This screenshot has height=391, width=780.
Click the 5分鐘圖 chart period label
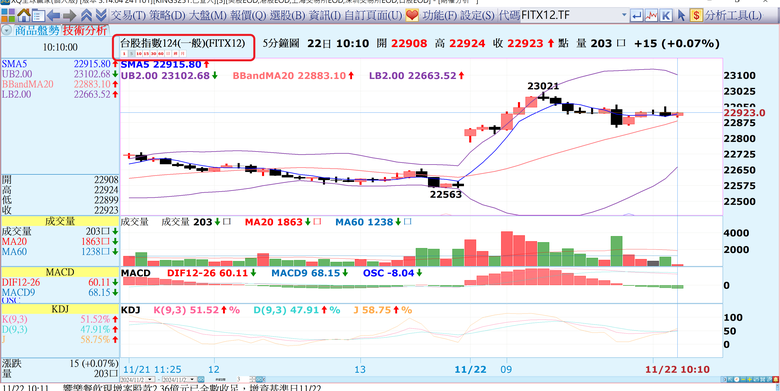pos(281,43)
